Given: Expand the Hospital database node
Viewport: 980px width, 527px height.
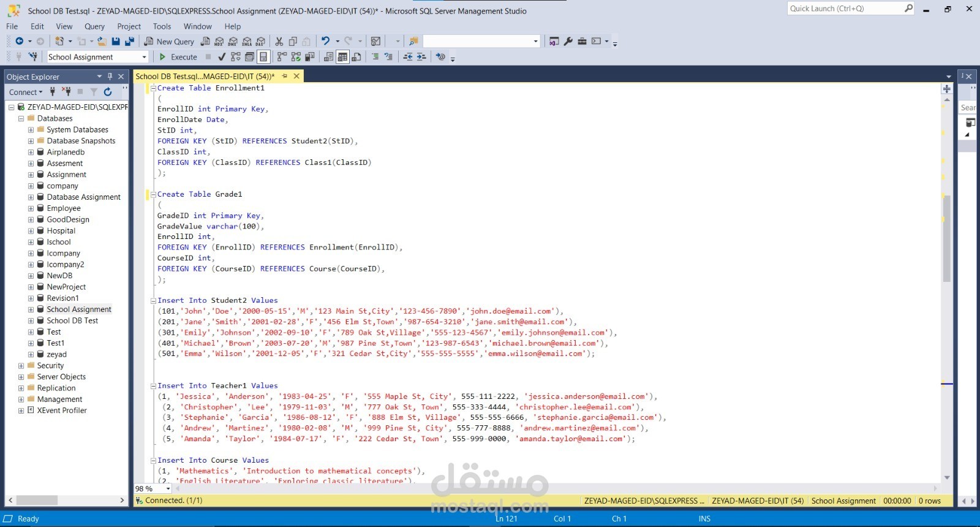Looking at the screenshot, I should (x=31, y=231).
